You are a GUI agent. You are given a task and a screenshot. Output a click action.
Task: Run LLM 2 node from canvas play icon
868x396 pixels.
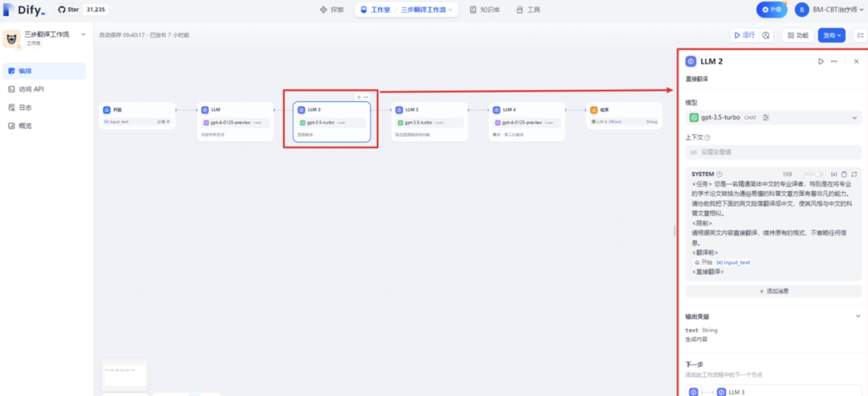pyautogui.click(x=358, y=96)
